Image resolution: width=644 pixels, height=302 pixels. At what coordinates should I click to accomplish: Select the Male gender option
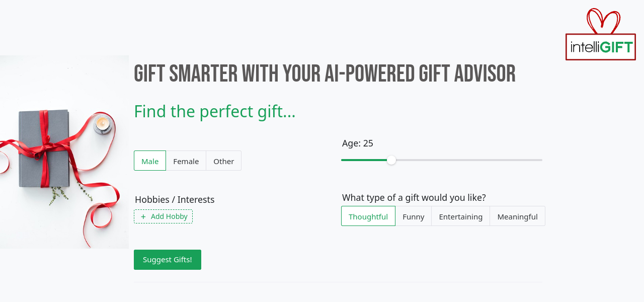click(x=150, y=161)
